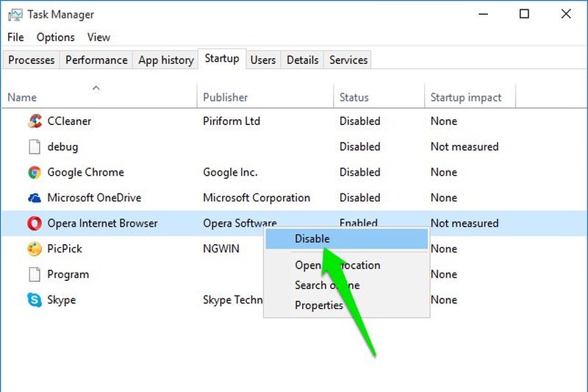Screen dimensions: 588x392
Task: Click Google Chrome's Disabled status cell
Action: tap(359, 172)
